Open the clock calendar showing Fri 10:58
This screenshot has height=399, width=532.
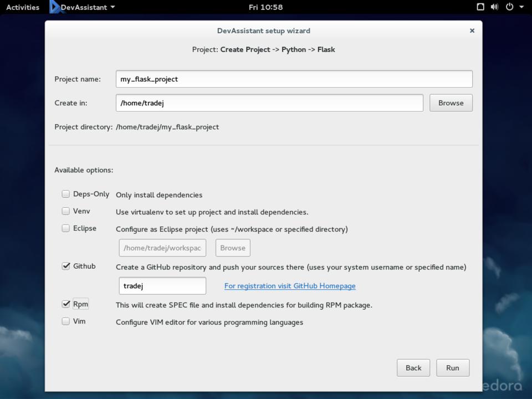[266, 7]
